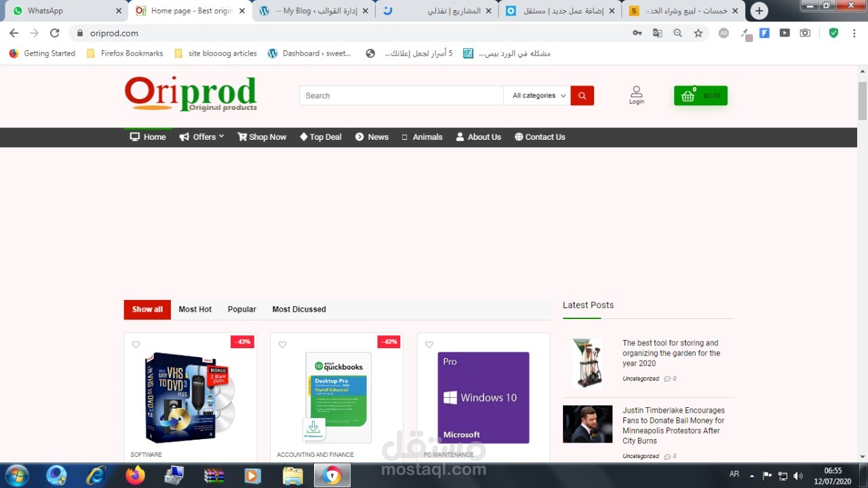Open the QuickBooks Desktop Pro product image
Screen dimensions: 868x488
[x=338, y=398]
